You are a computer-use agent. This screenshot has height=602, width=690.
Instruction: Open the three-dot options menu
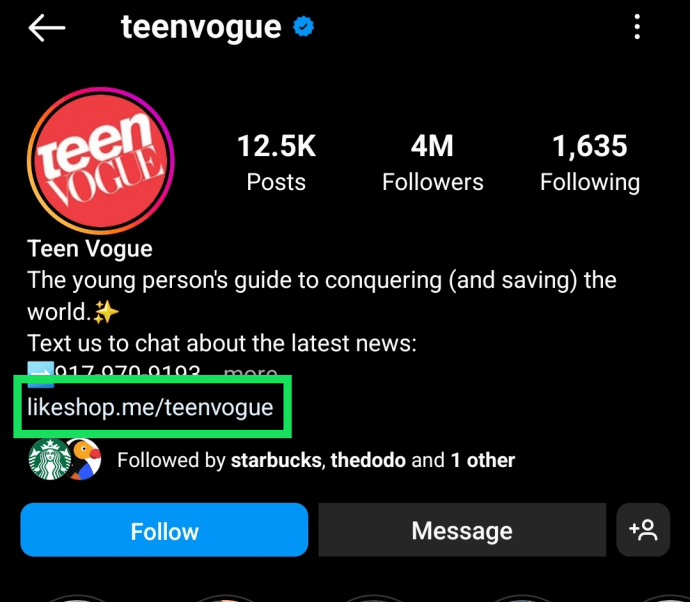637,27
